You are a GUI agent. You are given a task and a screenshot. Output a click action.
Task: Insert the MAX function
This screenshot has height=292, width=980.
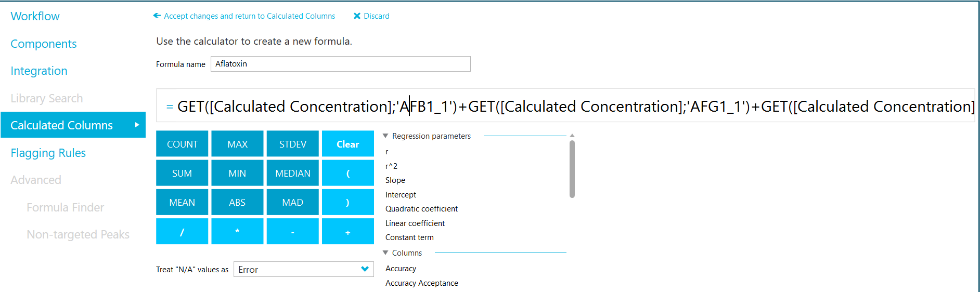[x=237, y=144]
